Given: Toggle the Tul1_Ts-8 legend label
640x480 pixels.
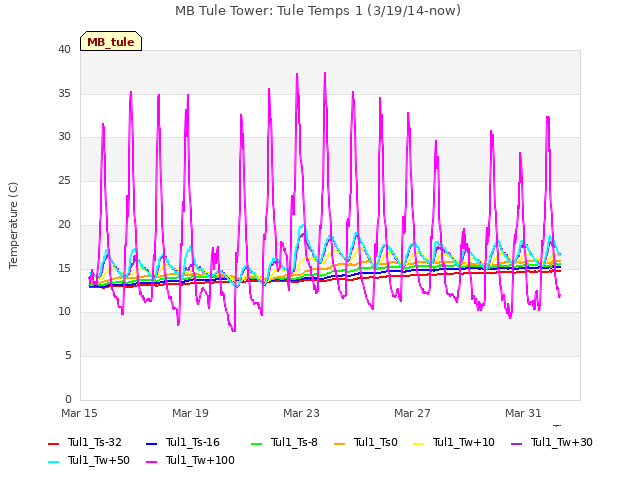Looking at the screenshot, I should (x=294, y=442).
